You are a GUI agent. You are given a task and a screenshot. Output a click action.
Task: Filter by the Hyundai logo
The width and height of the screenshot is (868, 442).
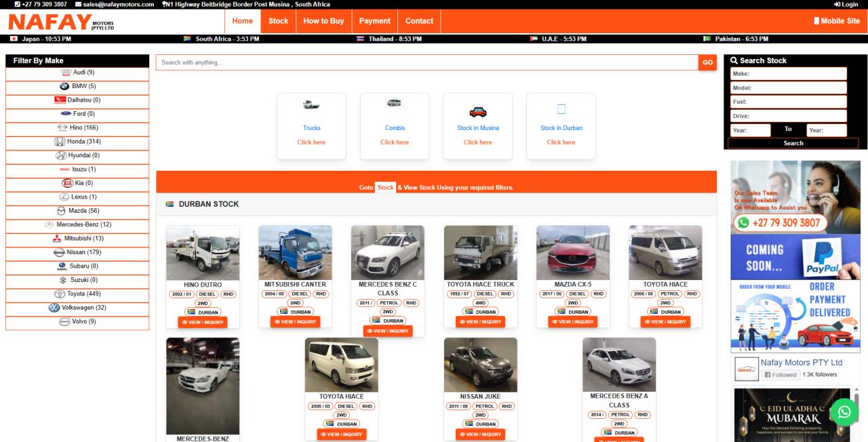(61, 155)
